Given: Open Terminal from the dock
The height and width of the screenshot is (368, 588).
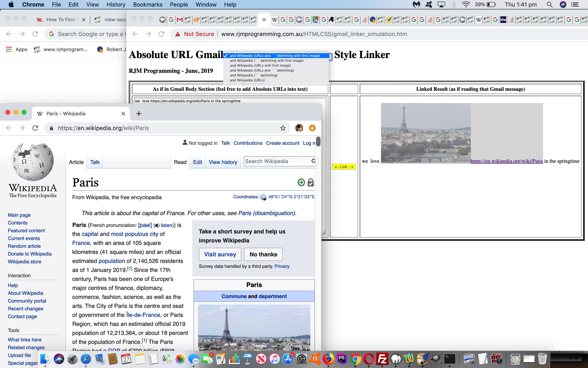Looking at the screenshot, I should (x=450, y=359).
